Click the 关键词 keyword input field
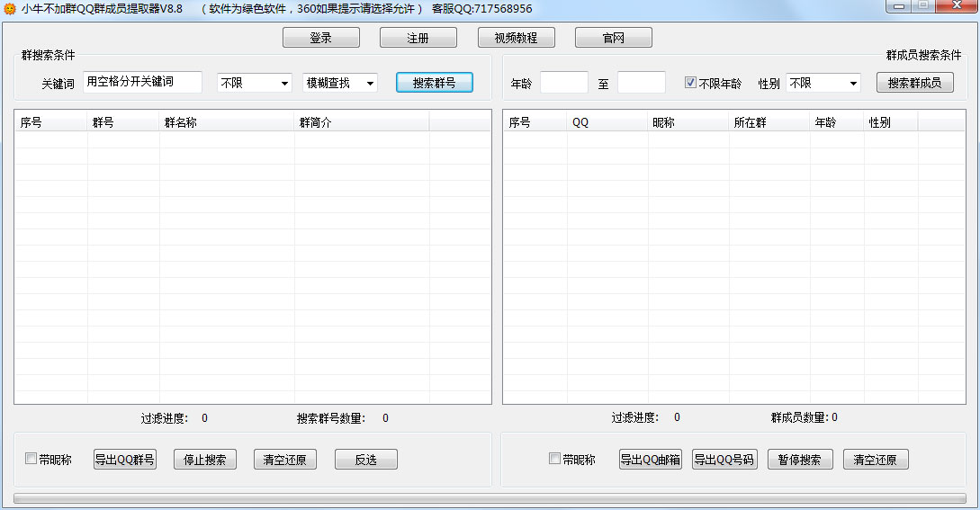Viewport: 980px width, 510px height. pyautogui.click(x=142, y=83)
